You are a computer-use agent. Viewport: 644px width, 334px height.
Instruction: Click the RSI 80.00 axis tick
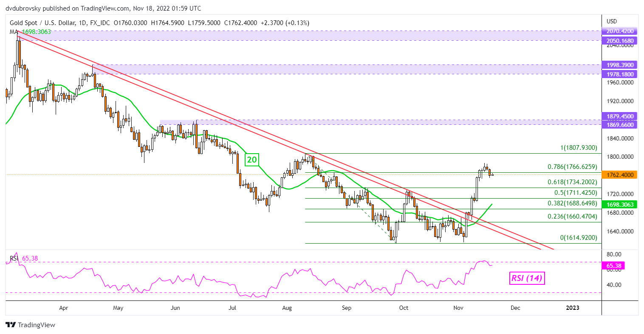614,254
